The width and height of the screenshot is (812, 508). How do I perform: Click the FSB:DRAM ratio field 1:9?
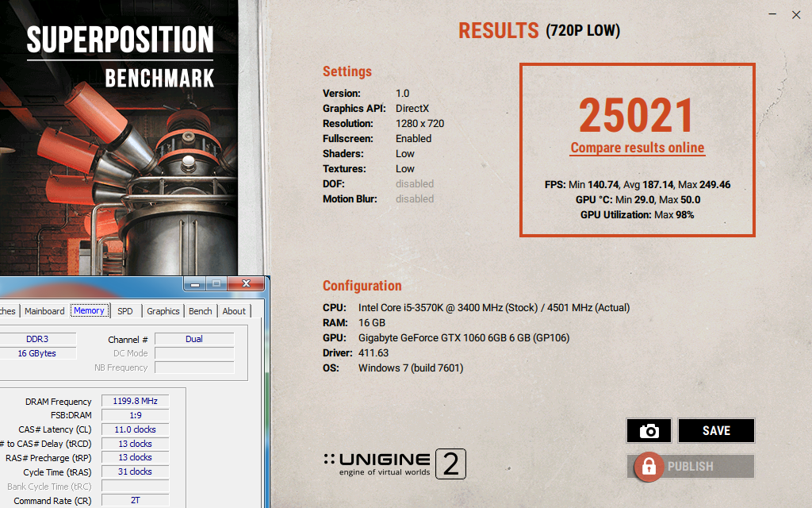(x=135, y=415)
